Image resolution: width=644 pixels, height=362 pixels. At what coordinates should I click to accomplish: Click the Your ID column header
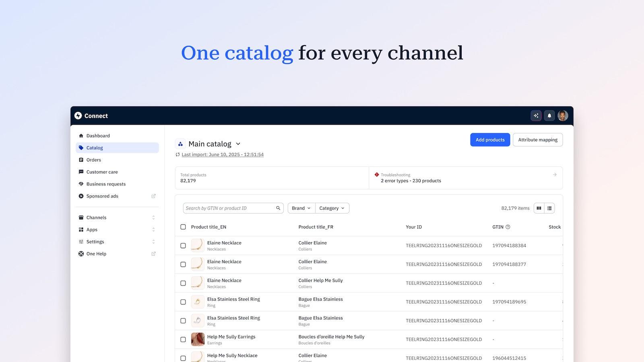(x=414, y=227)
